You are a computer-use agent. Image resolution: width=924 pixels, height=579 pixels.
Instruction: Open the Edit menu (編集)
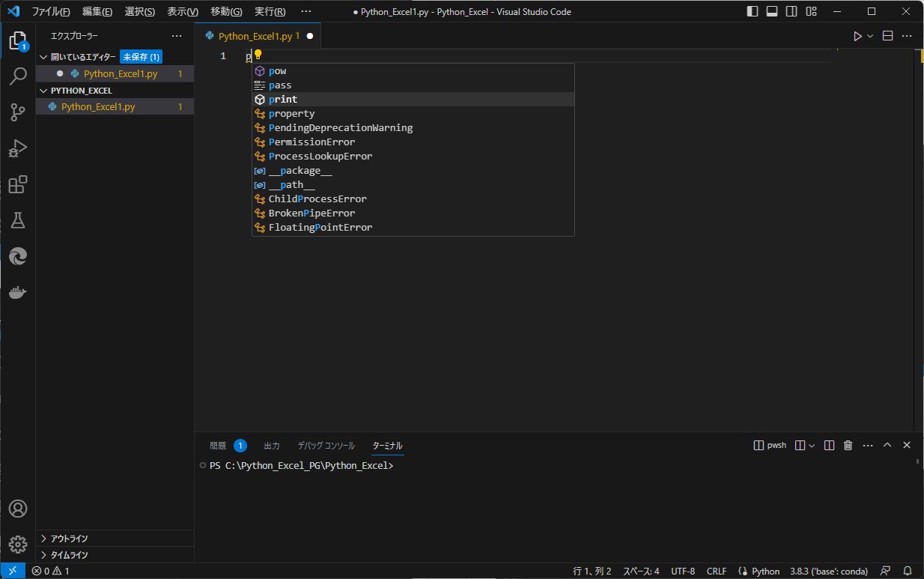tap(97, 11)
